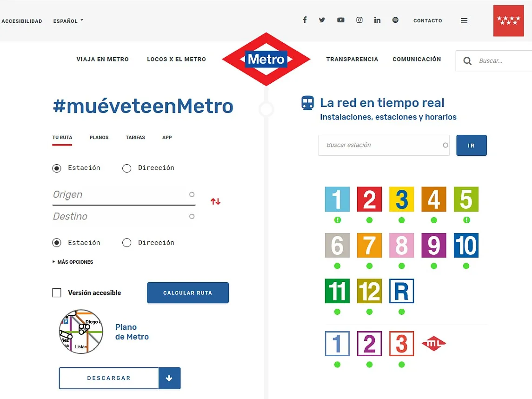Open the Metro Spotify icon
Viewport: 532px width, 399px height.
(395, 20)
